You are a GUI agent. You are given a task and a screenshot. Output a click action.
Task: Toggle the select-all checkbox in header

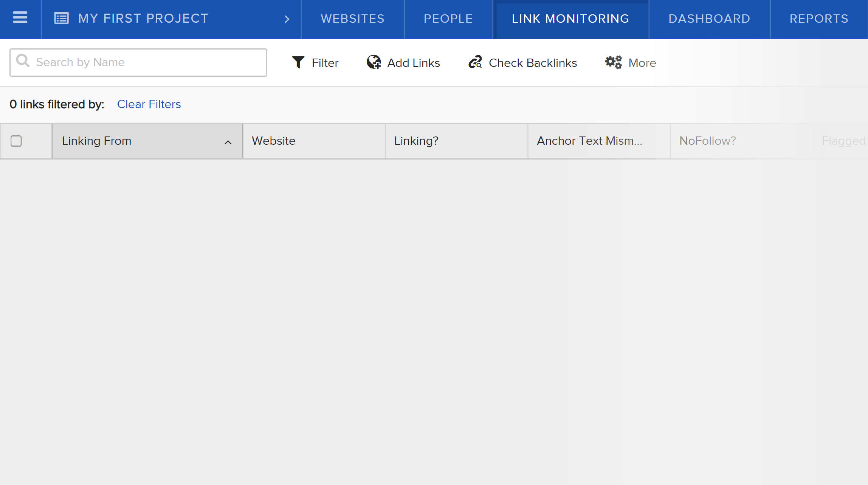pos(16,141)
